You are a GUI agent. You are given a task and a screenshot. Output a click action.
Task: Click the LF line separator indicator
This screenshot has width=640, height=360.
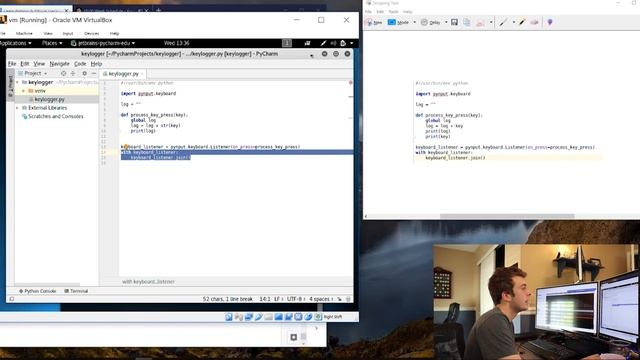coord(278,299)
